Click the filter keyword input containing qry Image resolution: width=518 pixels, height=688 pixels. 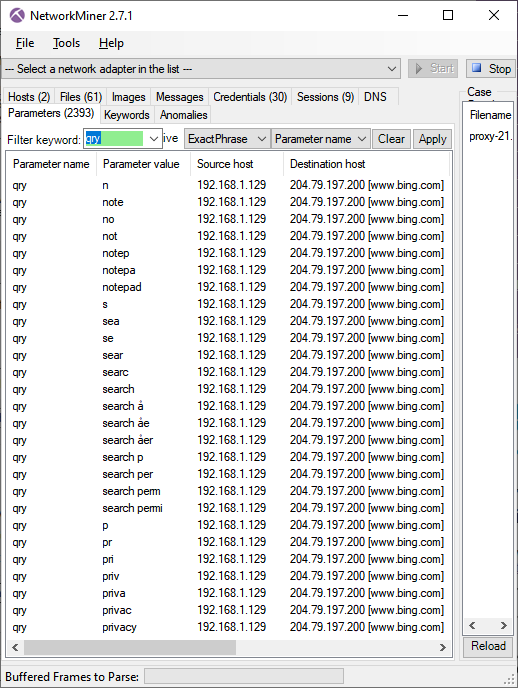(x=114, y=139)
